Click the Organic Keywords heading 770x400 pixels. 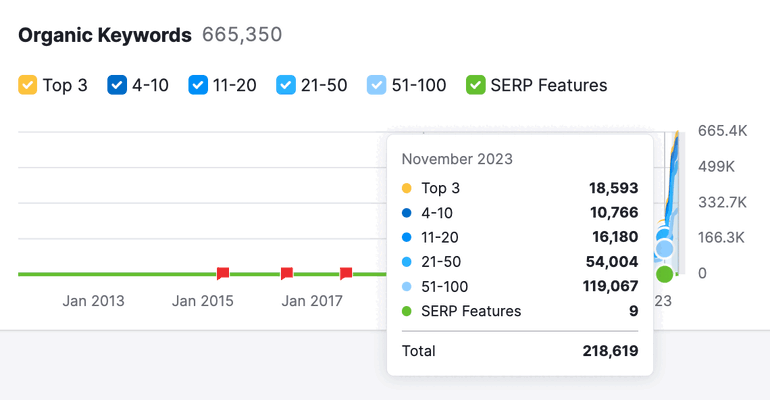105,35
